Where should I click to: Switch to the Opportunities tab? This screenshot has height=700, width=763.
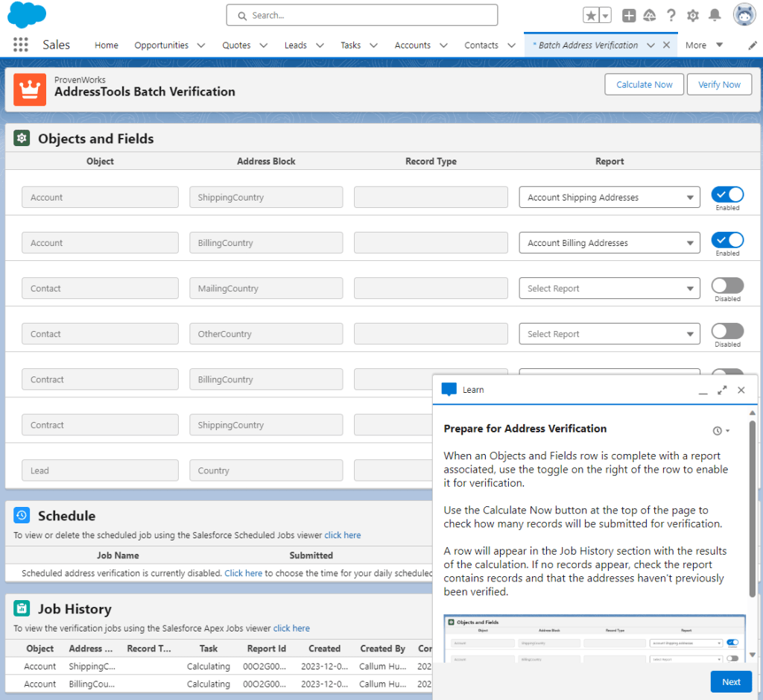[162, 45]
